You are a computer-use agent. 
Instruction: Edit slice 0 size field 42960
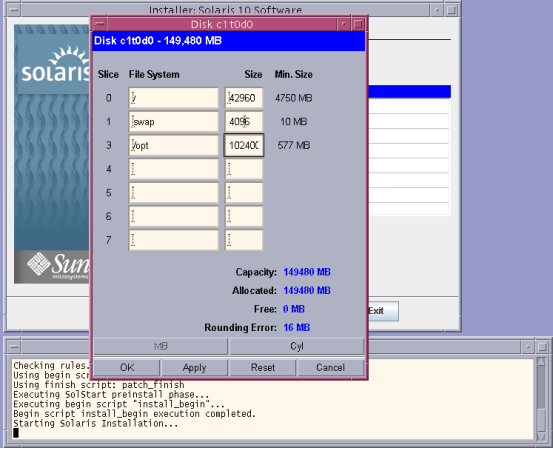[x=244, y=98]
